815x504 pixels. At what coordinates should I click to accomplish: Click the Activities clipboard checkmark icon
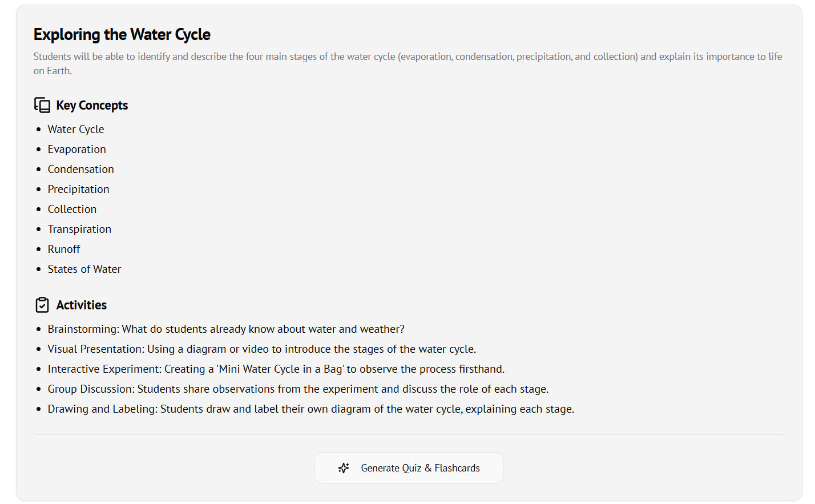pos(42,305)
